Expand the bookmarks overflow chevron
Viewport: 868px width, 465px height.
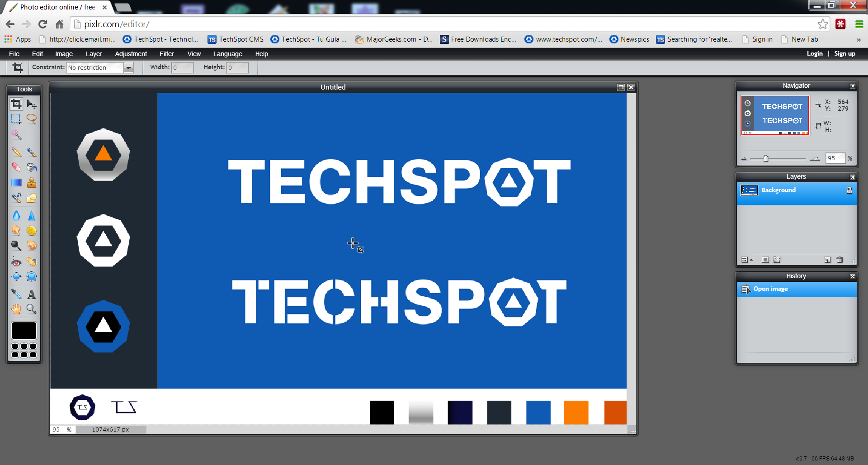[859, 40]
